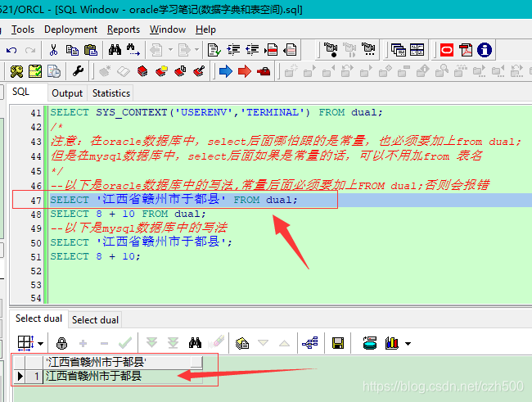Image resolution: width=532 pixels, height=402 pixels.
Task: Click the record macro camera icon
Action: click(331, 50)
